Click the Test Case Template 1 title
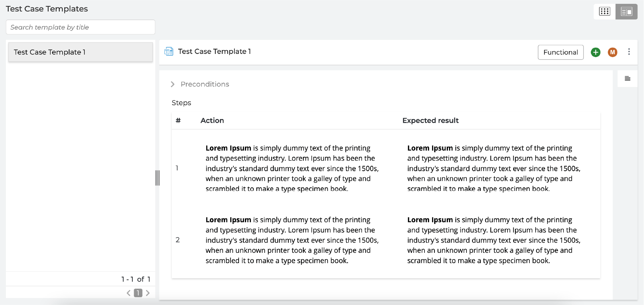Screen dimensions: 644x305 click(214, 51)
